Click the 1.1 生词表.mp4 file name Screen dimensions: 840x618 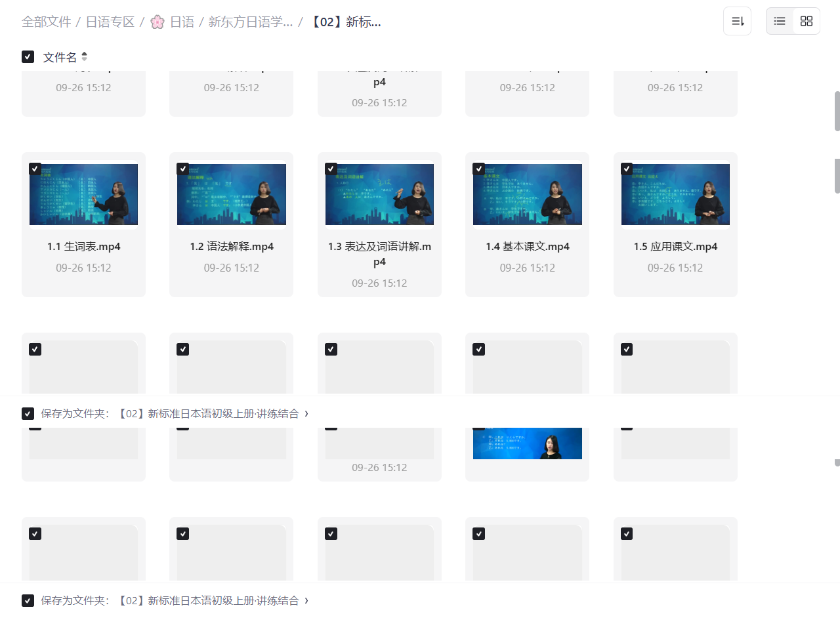[x=83, y=247]
